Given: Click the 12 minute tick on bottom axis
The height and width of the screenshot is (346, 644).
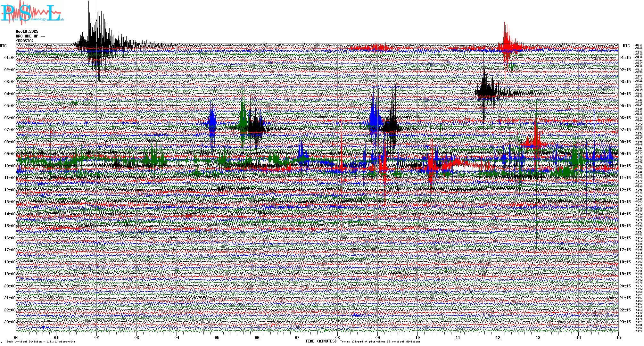Looking at the screenshot, I should pyautogui.click(x=498, y=338).
